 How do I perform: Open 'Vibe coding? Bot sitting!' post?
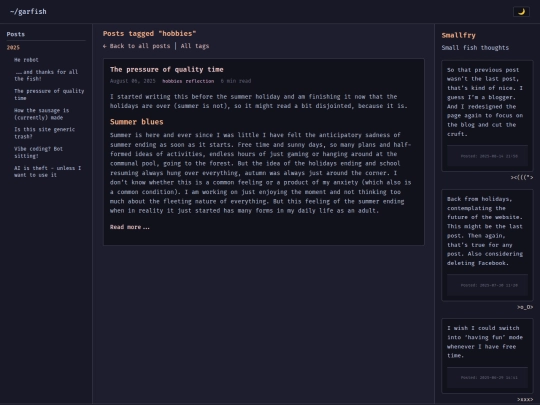tap(38, 152)
